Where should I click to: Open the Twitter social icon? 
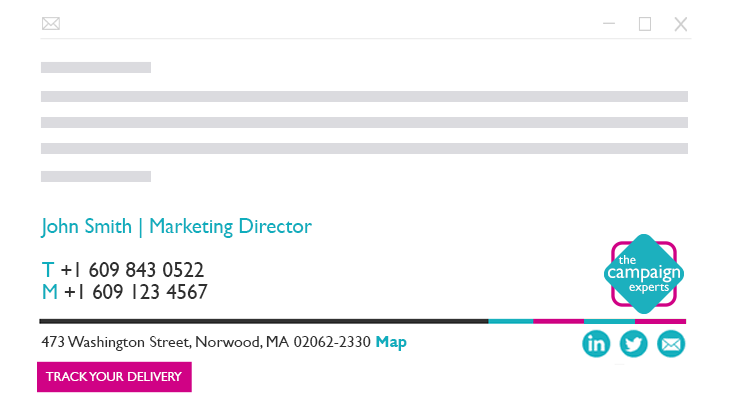tap(634, 344)
